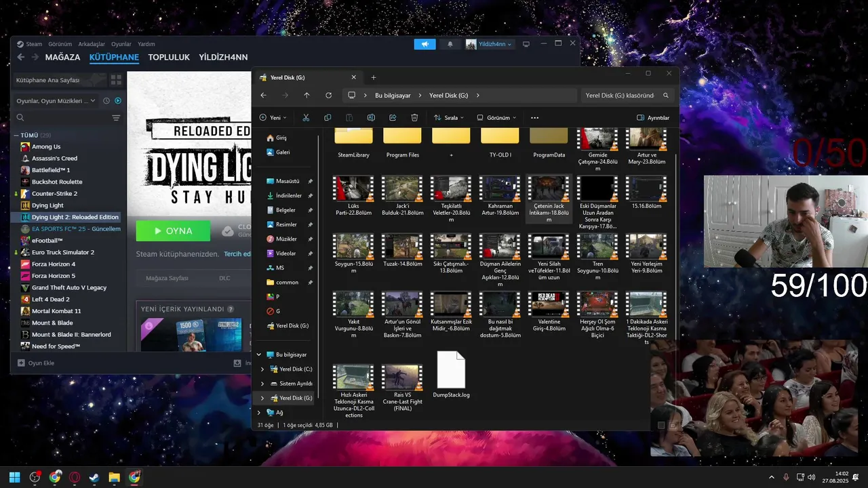Screen dimensions: 868x488
Task: Switch Steam library to grid view icon
Action: 116,80
